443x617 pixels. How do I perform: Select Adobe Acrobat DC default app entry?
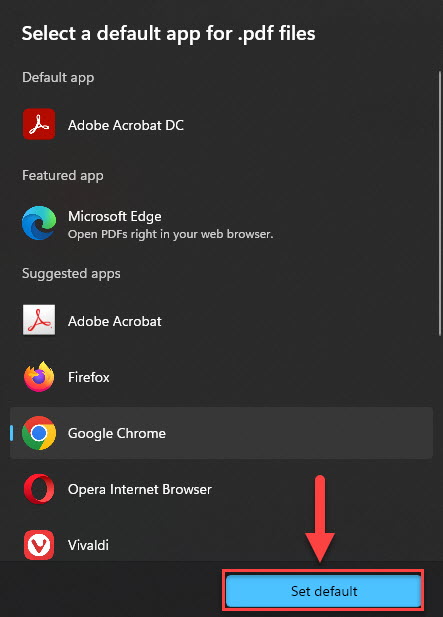coord(222,125)
